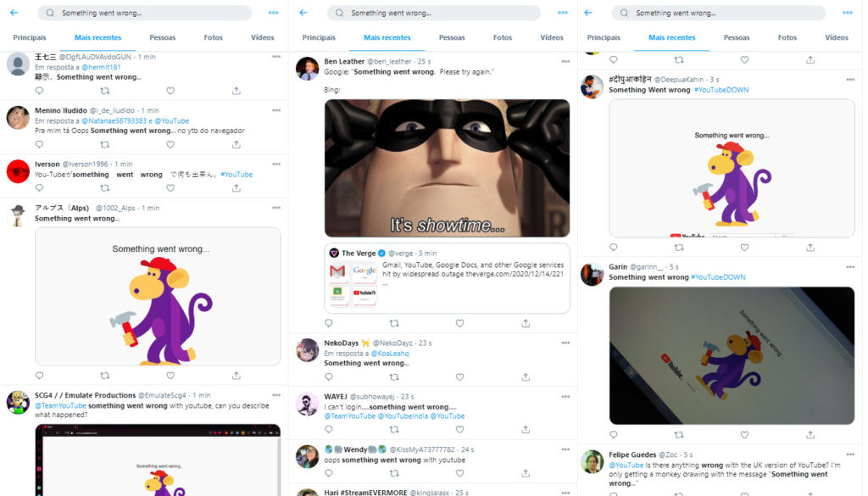Viewport: 868px width, 496px height.
Task: Reply to Ben Leather's showtime tweet
Action: (329, 323)
